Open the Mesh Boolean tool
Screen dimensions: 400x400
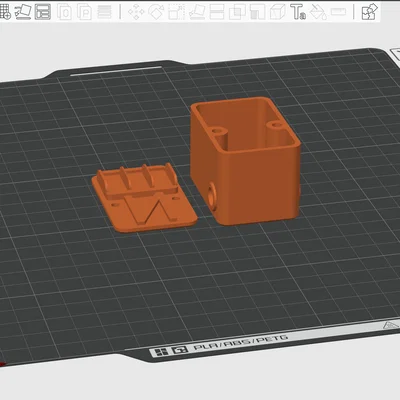coord(237,12)
